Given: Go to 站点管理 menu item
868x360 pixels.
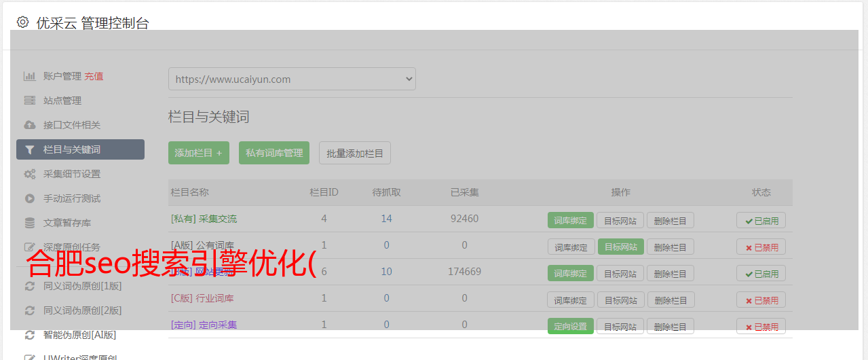Looking at the screenshot, I should pos(62,101).
